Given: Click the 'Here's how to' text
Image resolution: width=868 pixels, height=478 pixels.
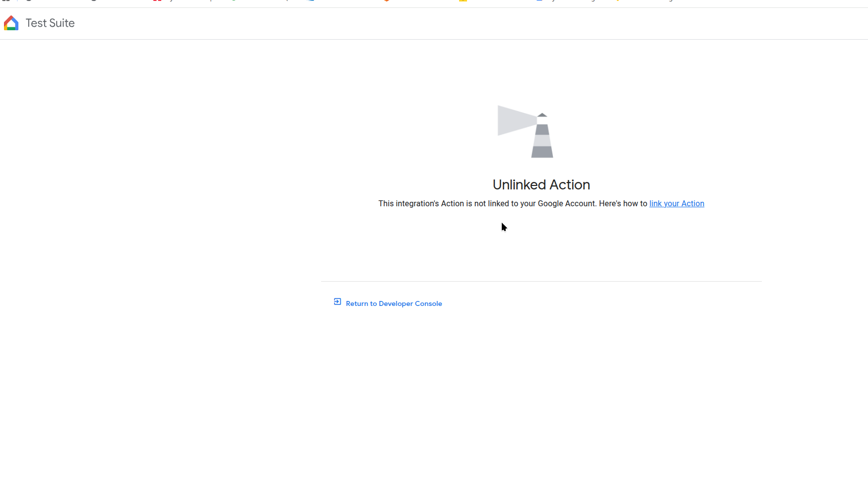Looking at the screenshot, I should [x=623, y=204].
